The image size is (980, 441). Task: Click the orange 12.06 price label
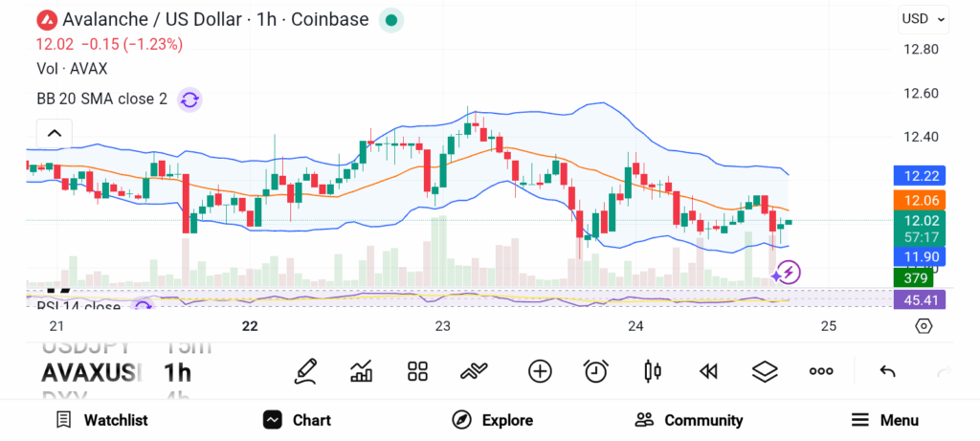point(922,200)
